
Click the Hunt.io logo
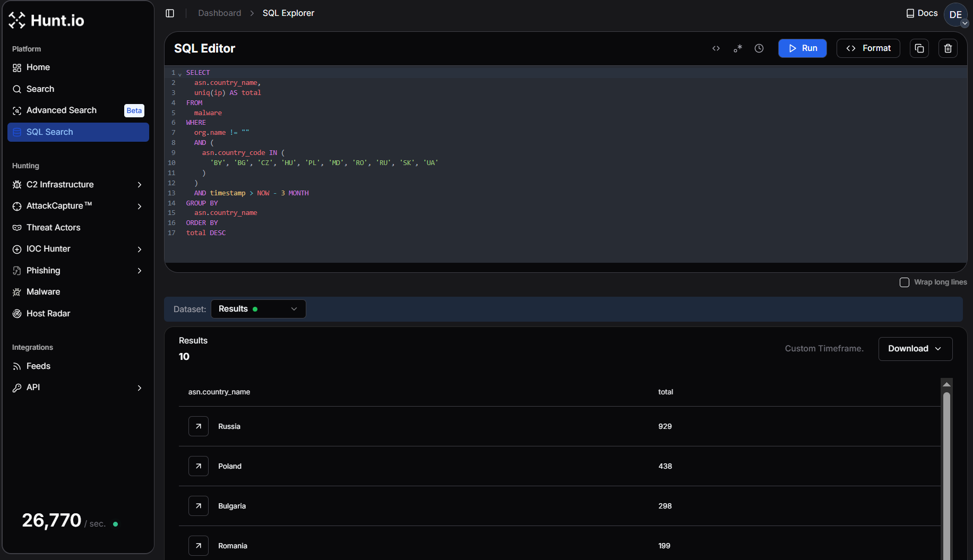[46, 20]
